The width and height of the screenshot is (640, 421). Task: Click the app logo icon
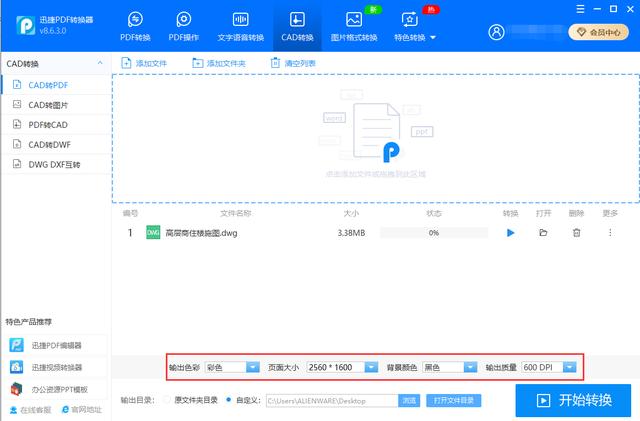click(26, 25)
